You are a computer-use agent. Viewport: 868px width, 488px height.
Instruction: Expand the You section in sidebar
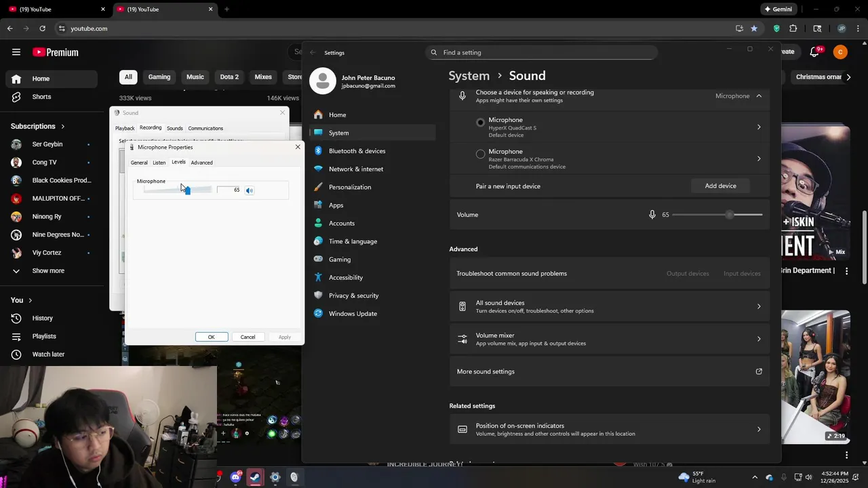(x=22, y=300)
